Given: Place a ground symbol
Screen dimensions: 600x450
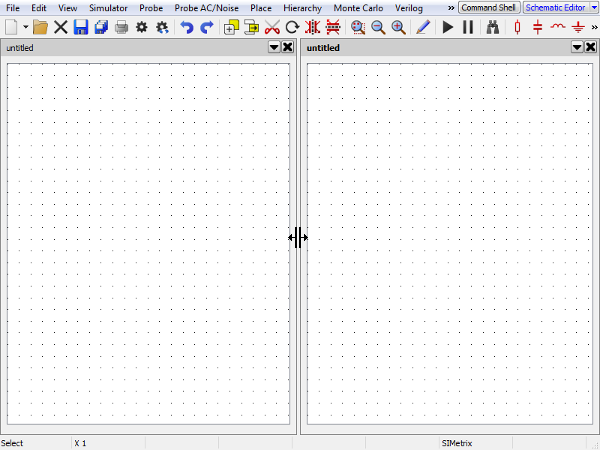Looking at the screenshot, I should click(577, 27).
